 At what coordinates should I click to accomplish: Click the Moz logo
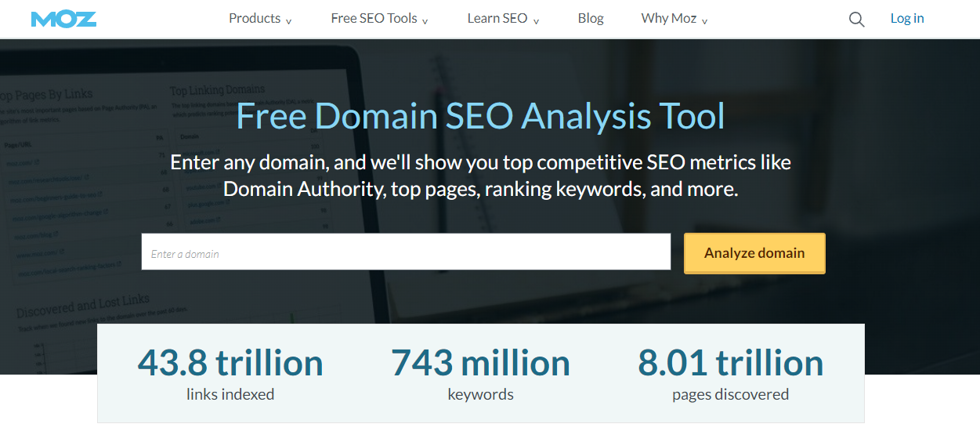tap(63, 19)
